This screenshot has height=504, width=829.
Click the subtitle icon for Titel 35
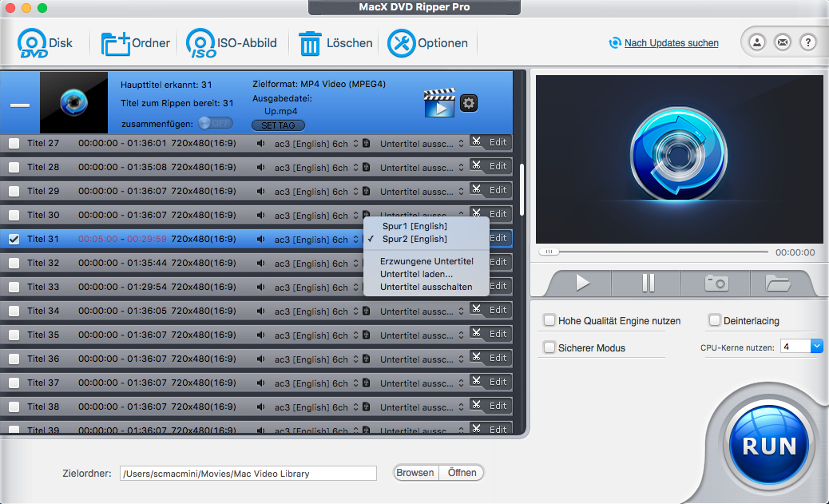point(366,335)
